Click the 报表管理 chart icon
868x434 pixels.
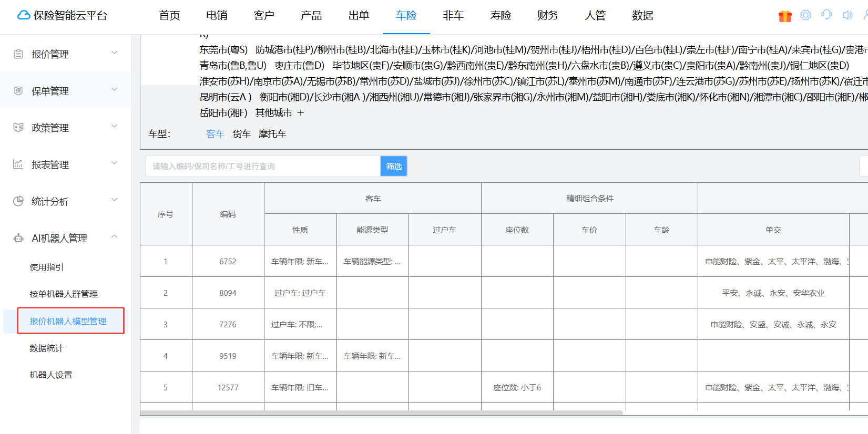tap(18, 164)
